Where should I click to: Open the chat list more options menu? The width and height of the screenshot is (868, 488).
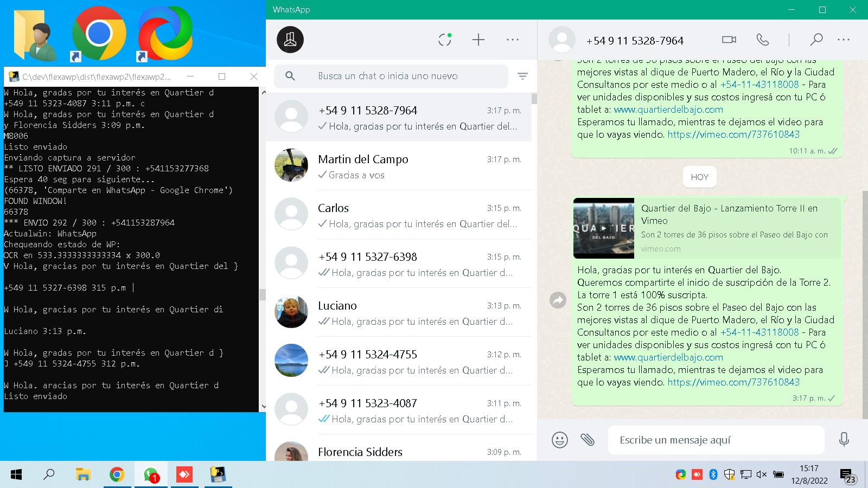click(512, 40)
